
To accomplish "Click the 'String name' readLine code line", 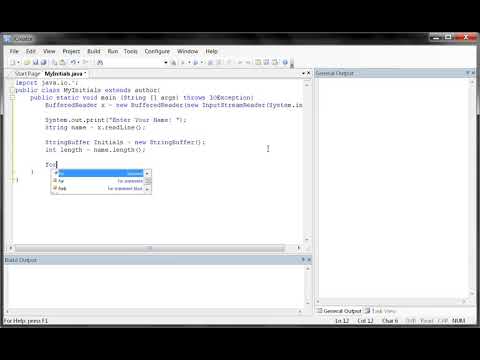I will tap(95, 127).
